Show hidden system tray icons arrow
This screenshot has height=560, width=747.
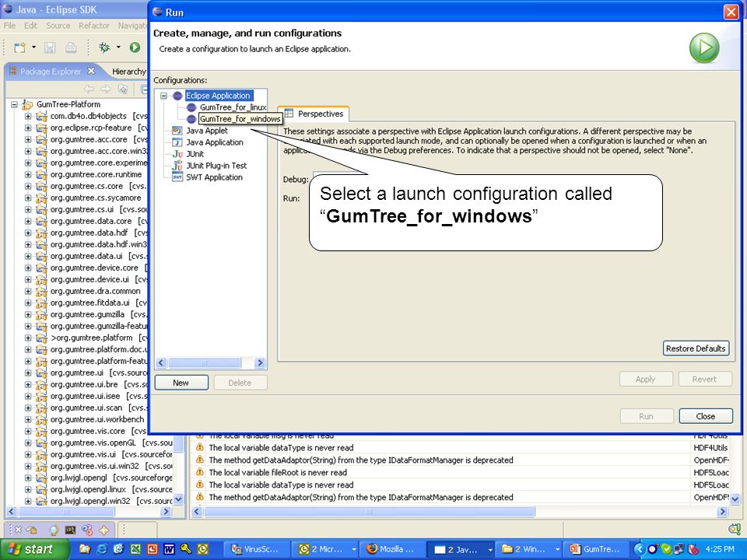tap(639, 549)
